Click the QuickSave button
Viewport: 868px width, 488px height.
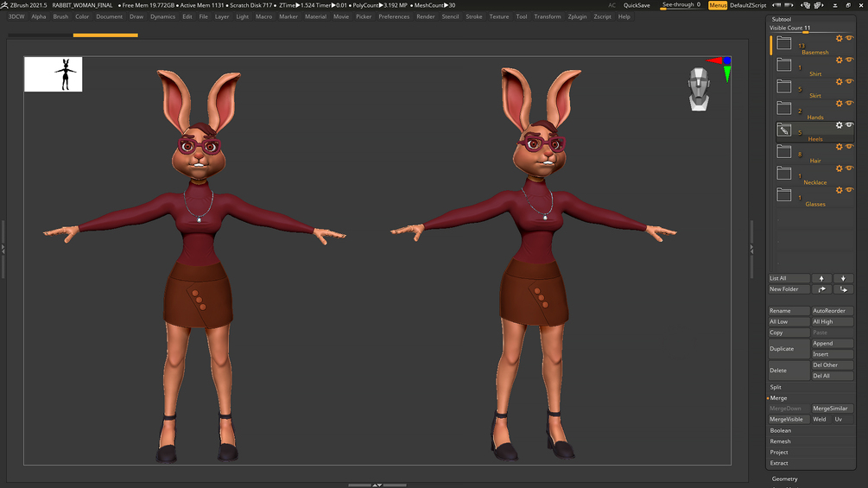(637, 5)
